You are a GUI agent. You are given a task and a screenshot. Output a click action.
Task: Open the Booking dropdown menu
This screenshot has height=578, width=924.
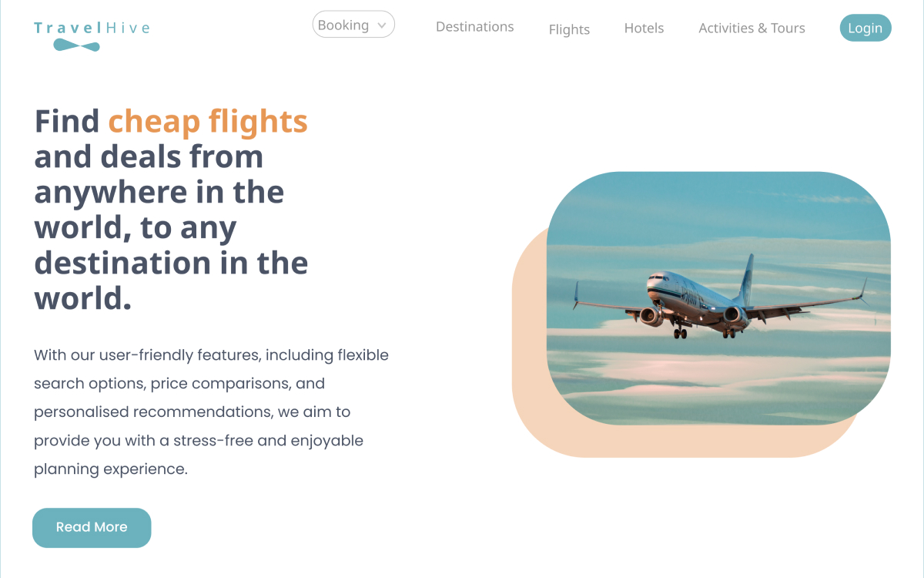click(353, 25)
